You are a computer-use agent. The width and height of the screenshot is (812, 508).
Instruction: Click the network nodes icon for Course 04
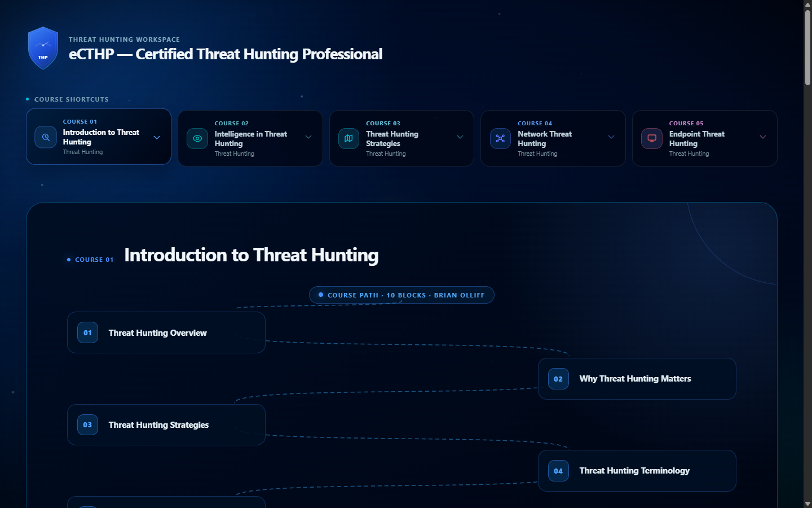pyautogui.click(x=500, y=138)
